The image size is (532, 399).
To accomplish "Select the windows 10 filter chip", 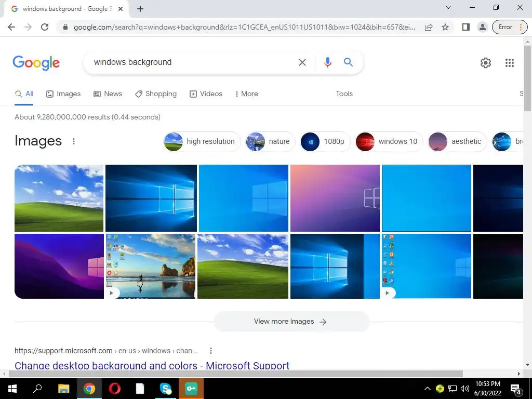I will (x=389, y=141).
